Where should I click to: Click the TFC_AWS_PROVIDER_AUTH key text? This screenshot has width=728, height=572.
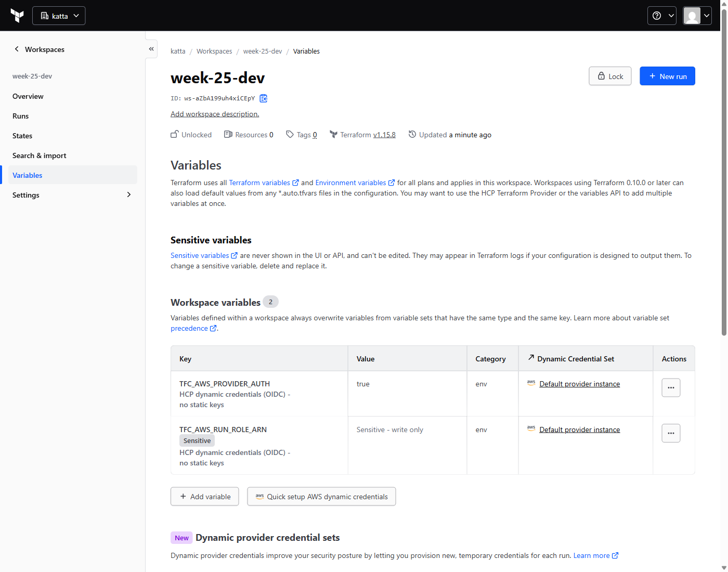225,384
